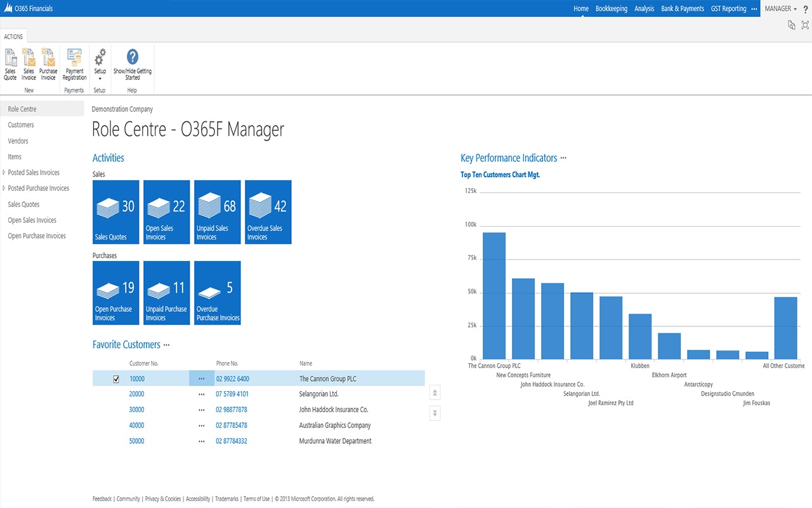
Task: Call phone number 02 98877878
Action: [232, 410]
